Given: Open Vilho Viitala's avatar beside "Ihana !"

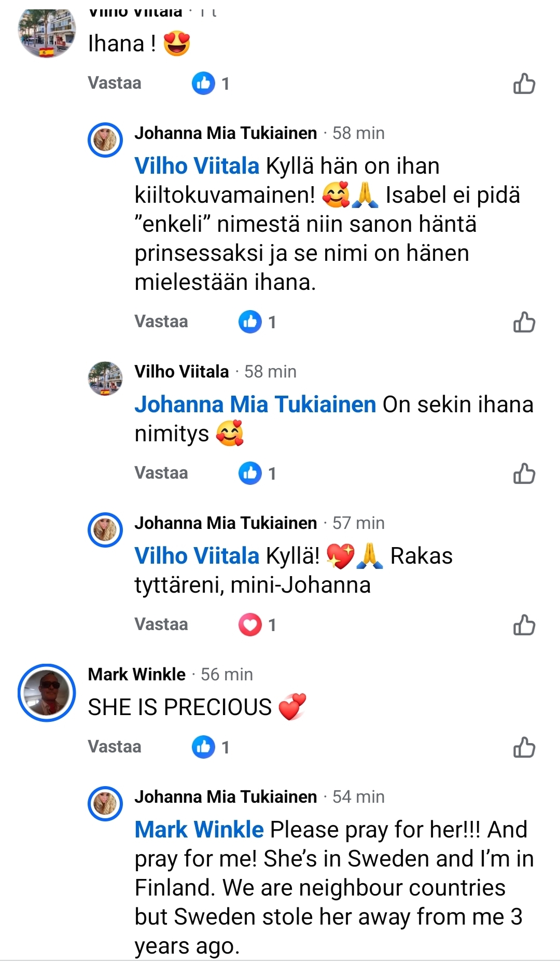Looking at the screenshot, I should pos(47,32).
